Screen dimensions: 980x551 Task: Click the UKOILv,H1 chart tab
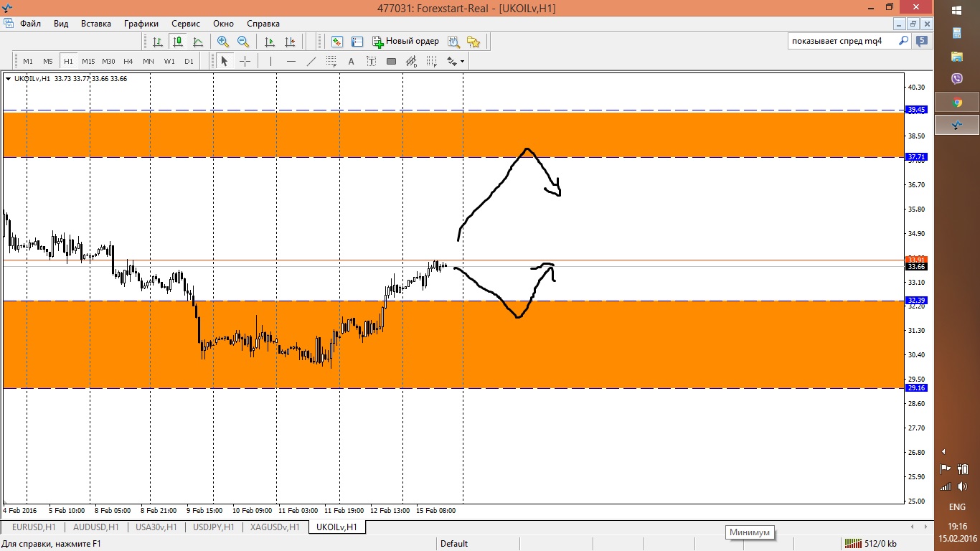(337, 527)
